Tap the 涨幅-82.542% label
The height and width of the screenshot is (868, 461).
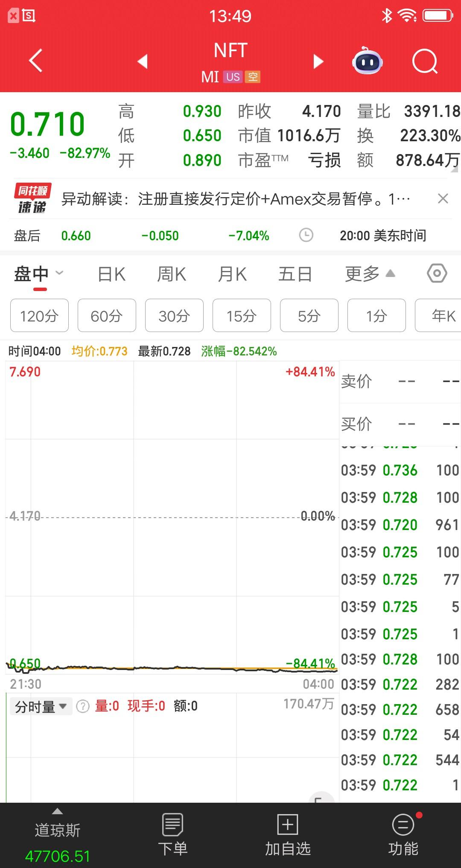tap(239, 351)
